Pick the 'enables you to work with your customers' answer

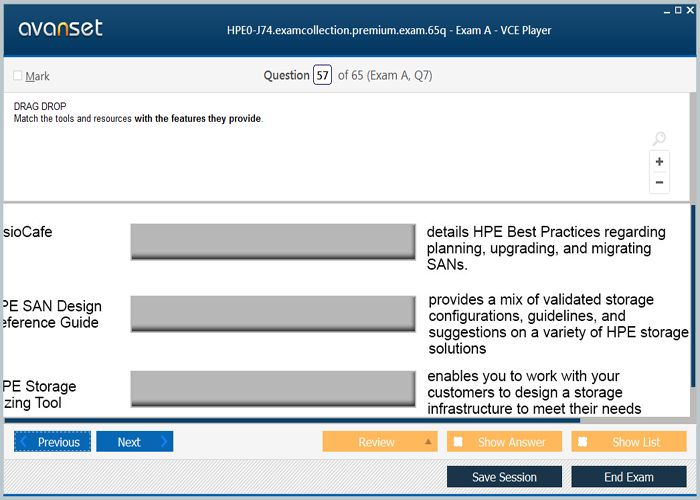click(534, 392)
